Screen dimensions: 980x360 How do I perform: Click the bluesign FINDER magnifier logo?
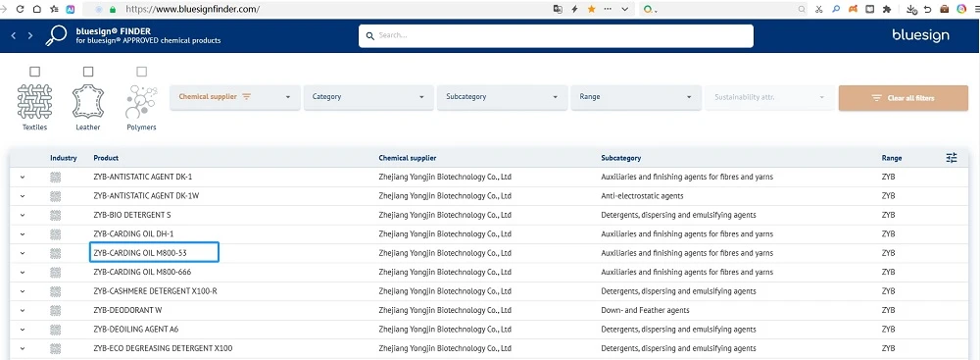(56, 35)
